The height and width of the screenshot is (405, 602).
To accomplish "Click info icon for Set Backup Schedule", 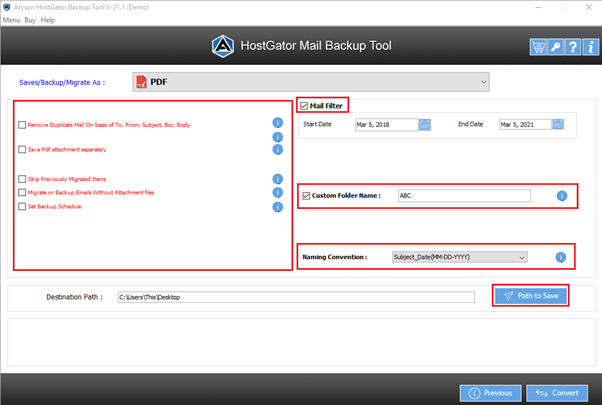I will [x=278, y=207].
